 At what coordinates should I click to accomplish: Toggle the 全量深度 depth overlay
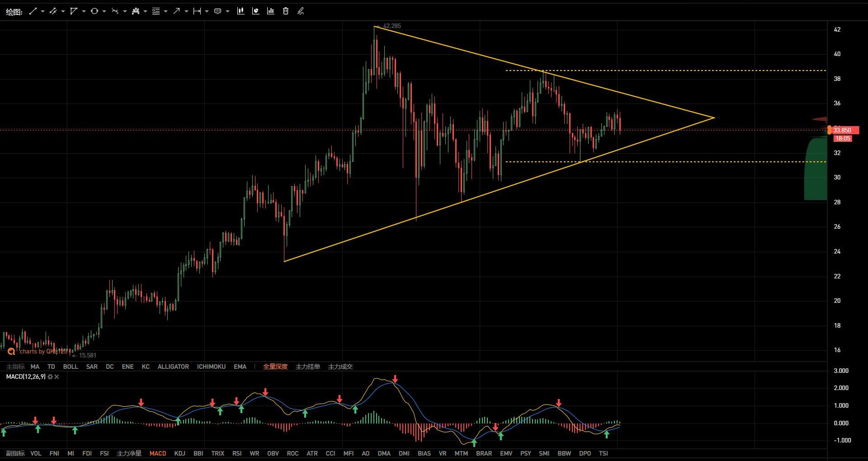[x=275, y=367]
